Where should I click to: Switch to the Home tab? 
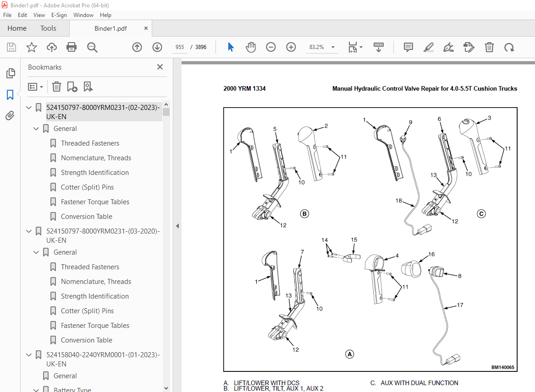tap(17, 28)
